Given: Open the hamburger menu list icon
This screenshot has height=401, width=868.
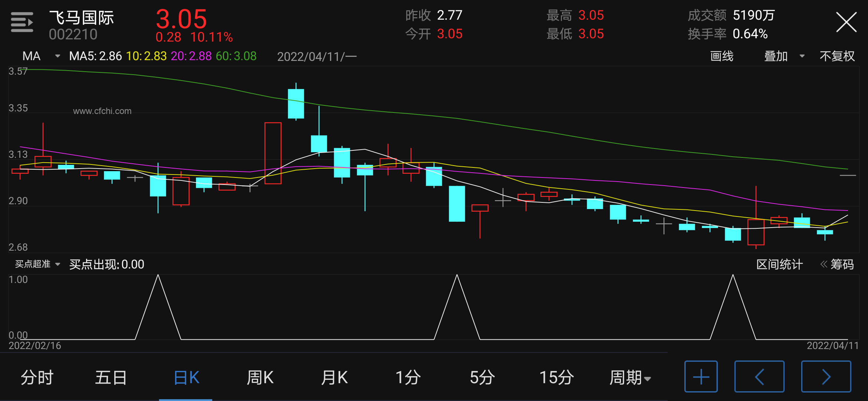Looking at the screenshot, I should 22,22.
